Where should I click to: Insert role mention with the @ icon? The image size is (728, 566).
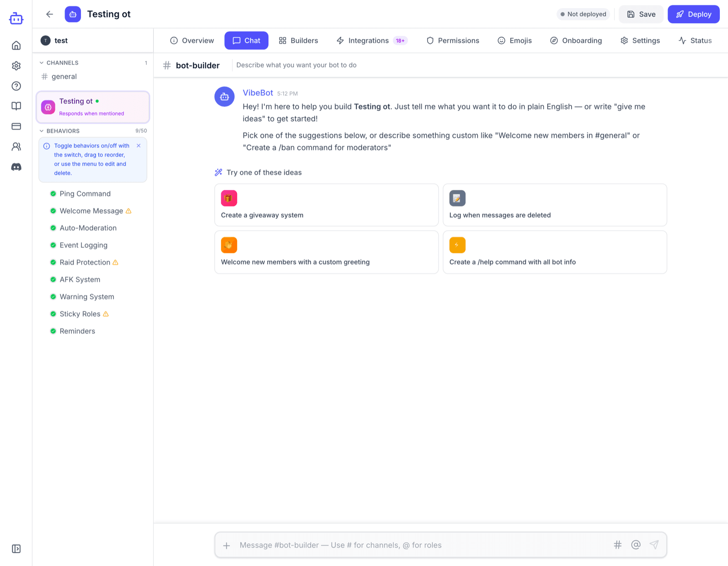(x=636, y=545)
